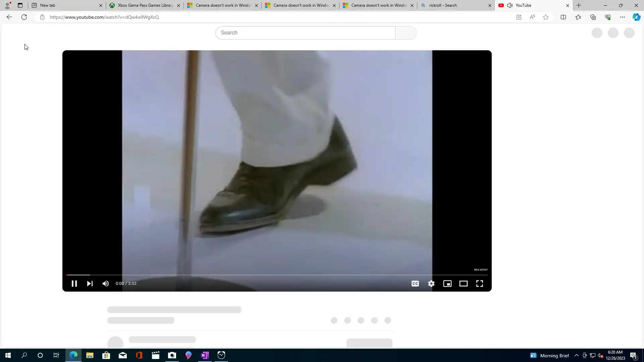Open Copilot sidebar
This screenshot has width=644, height=362.
636,17
